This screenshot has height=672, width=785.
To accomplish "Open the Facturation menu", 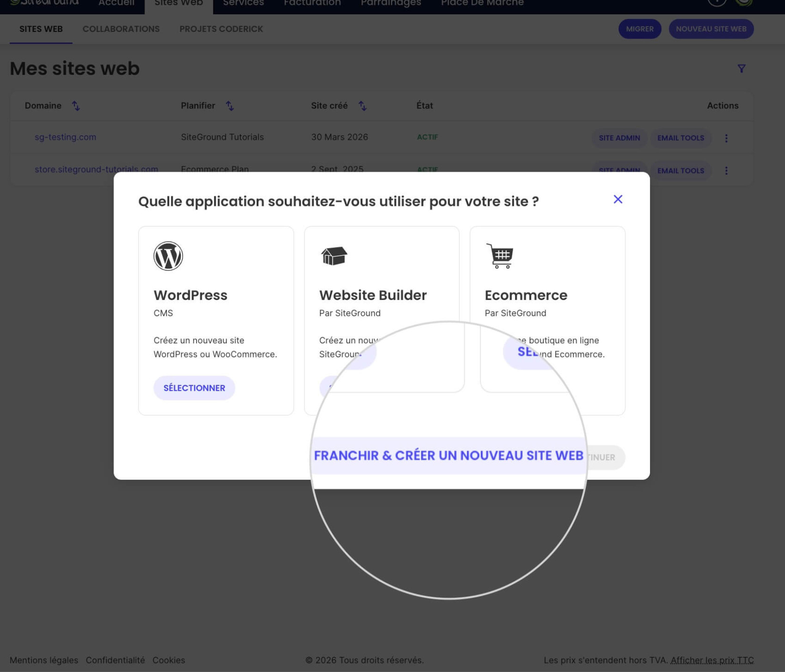I will coord(312,3).
